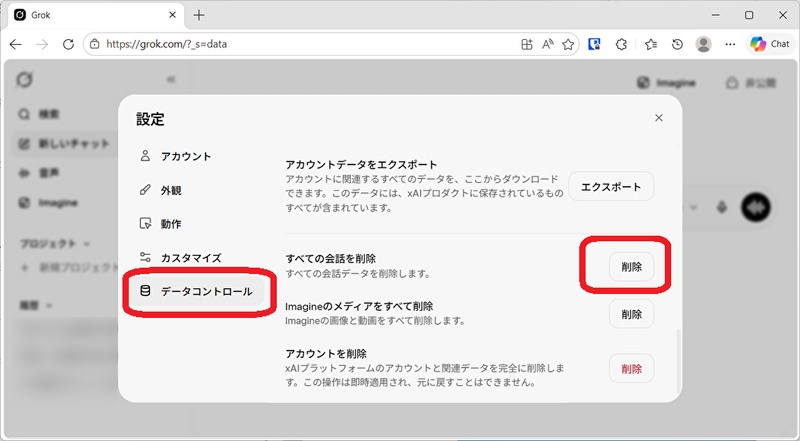Open the Favorites list icon
This screenshot has height=441, width=800.
click(651, 44)
